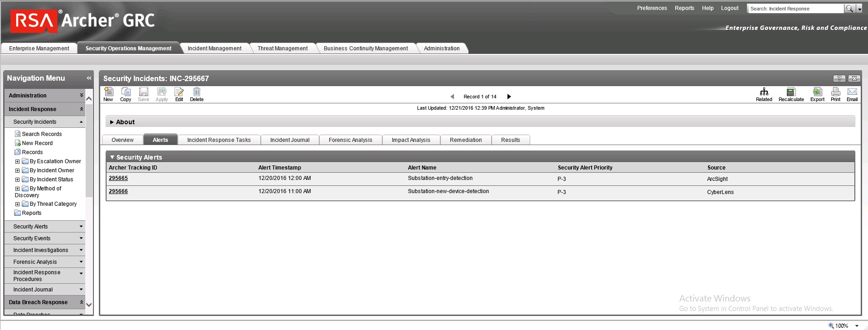868x330 pixels.
Task: Open alert tracking ID 295666
Action: [x=118, y=191]
